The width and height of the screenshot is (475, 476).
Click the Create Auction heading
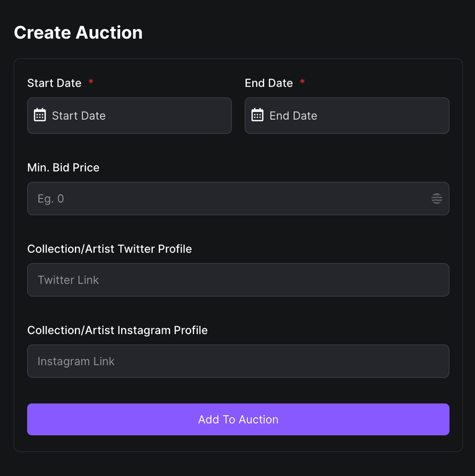coord(78,33)
